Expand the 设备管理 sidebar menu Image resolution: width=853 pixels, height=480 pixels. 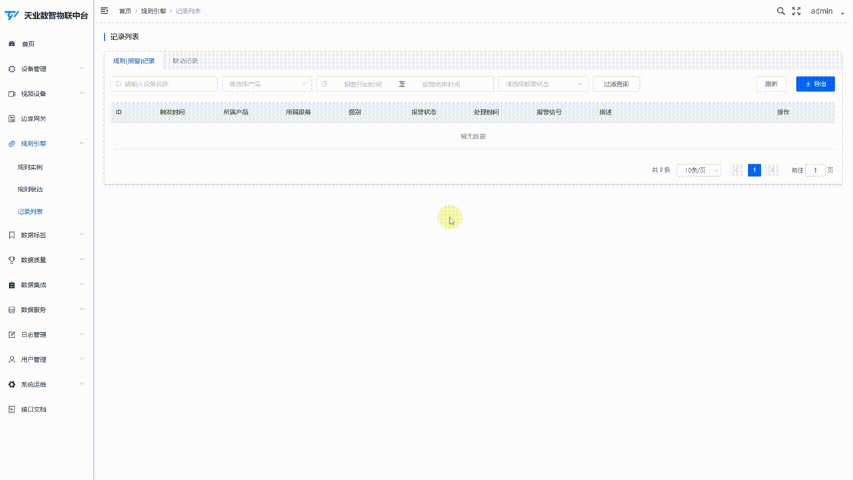point(47,69)
